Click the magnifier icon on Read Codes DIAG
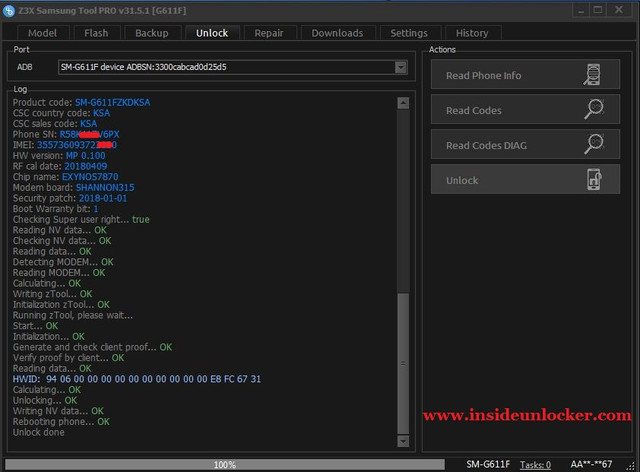640x472 pixels. tap(593, 144)
